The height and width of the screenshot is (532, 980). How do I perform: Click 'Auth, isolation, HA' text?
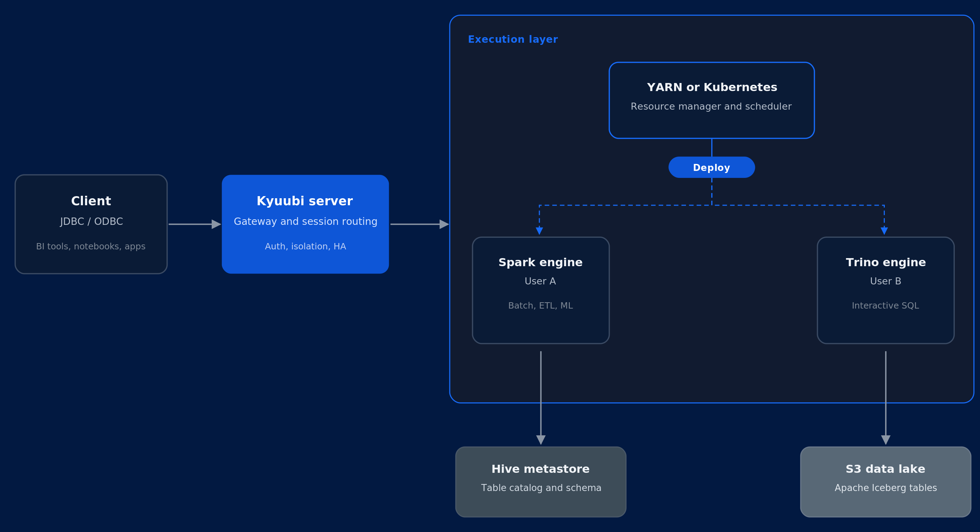click(306, 247)
